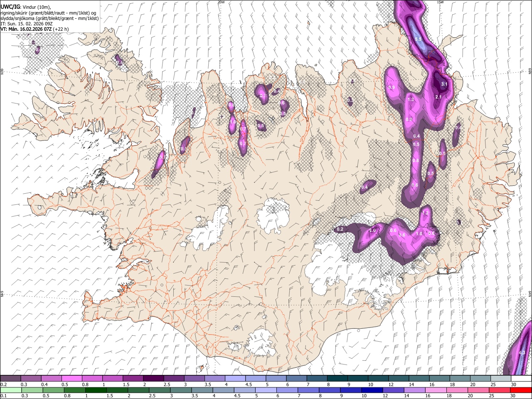The width and height of the screenshot is (532, 399).
Task: Click the light pink 16 to 18 rain swatch
Action: pos(436,390)
